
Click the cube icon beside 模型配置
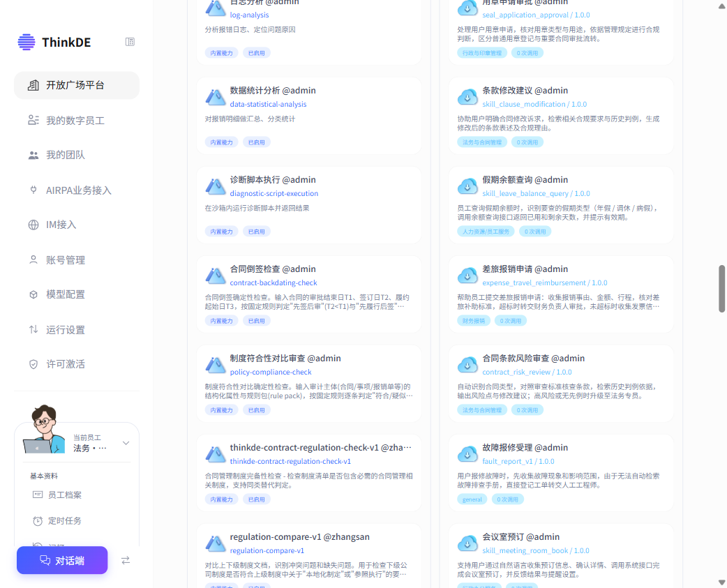pos(33,294)
